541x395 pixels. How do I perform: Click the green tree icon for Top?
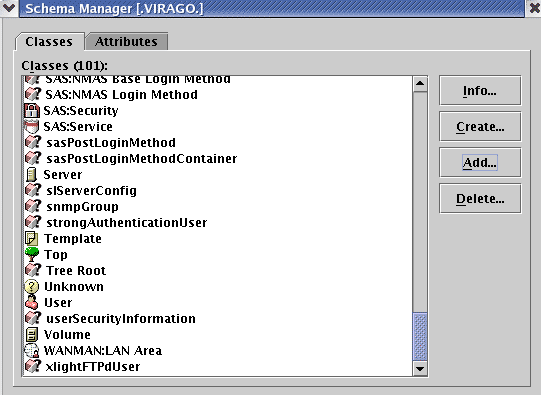[32, 255]
